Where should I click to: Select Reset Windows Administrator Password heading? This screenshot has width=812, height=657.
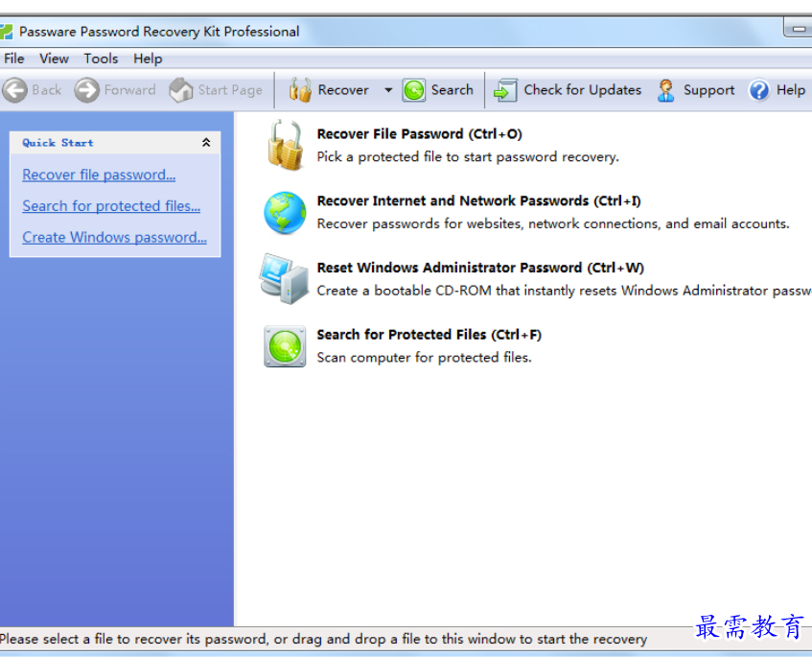point(480,268)
